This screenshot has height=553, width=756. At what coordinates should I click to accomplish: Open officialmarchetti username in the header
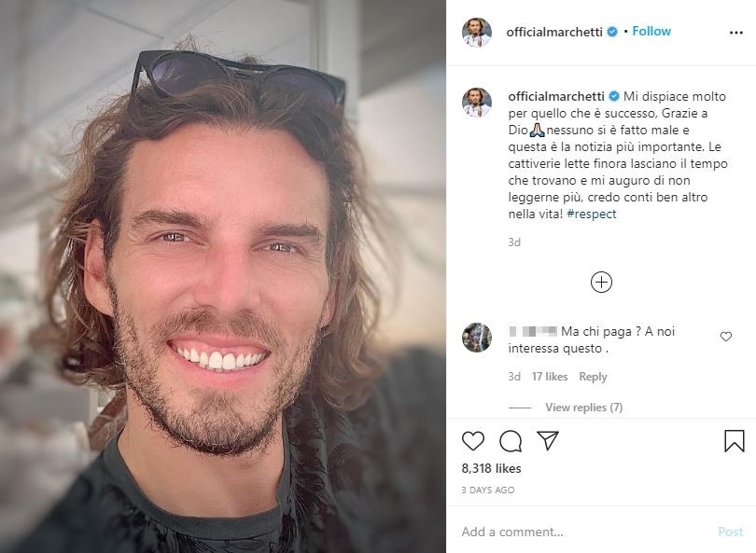tap(554, 32)
